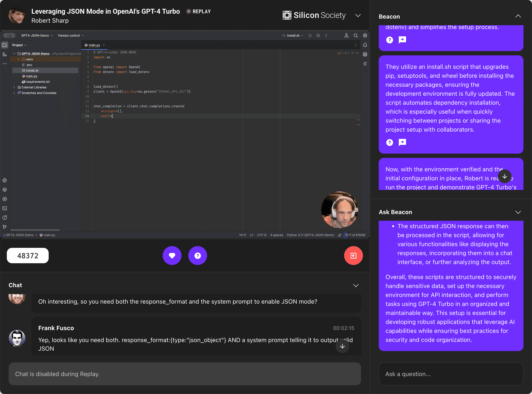The height and width of the screenshot is (394, 532).
Task: Start debugging with the bug icon
Action: pos(318,35)
